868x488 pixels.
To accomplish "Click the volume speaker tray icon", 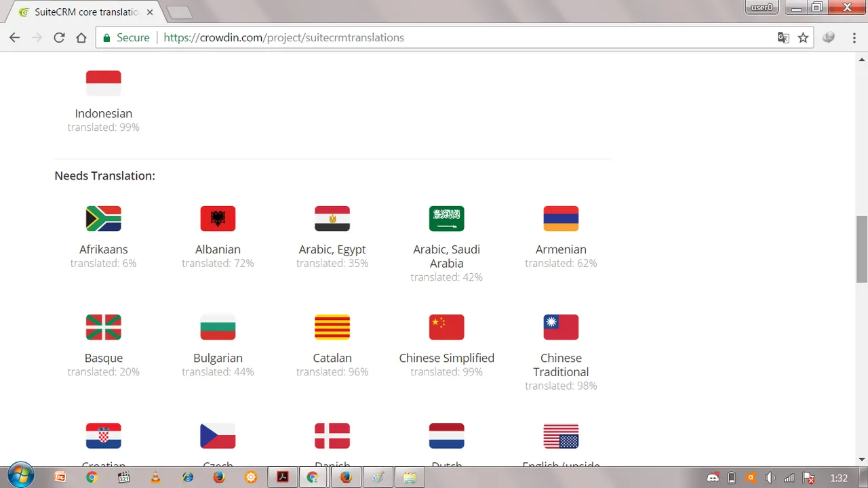I will tap(770, 478).
